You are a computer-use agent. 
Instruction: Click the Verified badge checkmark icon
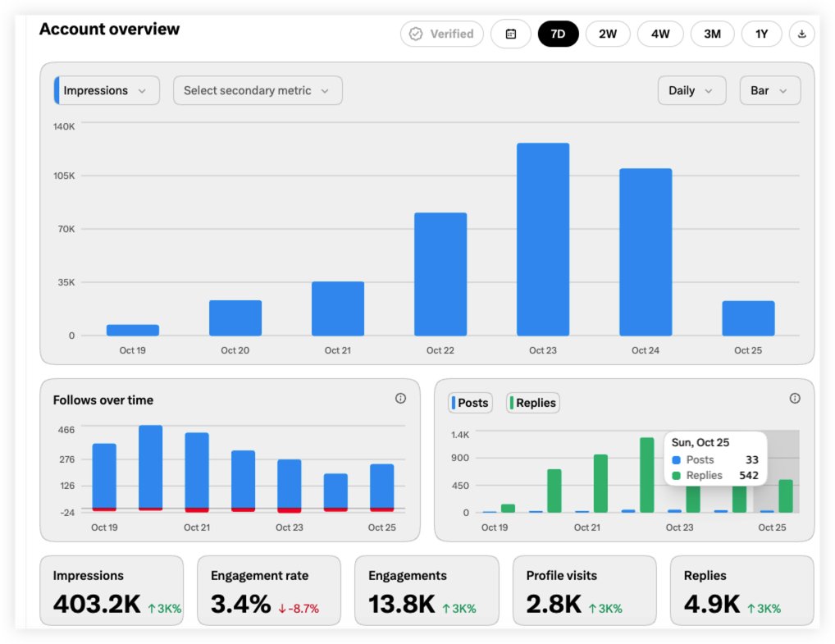tap(416, 34)
